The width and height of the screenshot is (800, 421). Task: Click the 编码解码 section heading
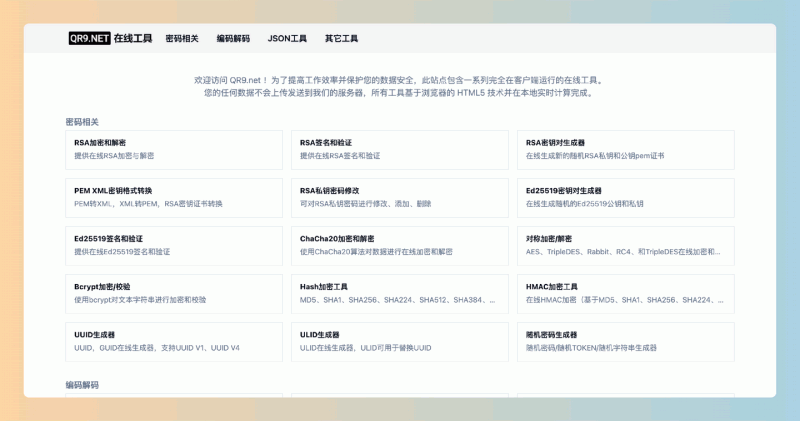82,385
